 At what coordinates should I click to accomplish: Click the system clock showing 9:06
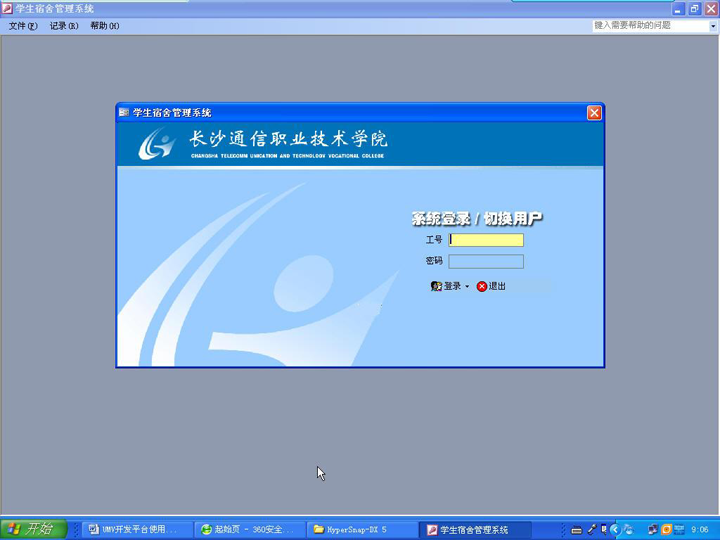coord(699,530)
